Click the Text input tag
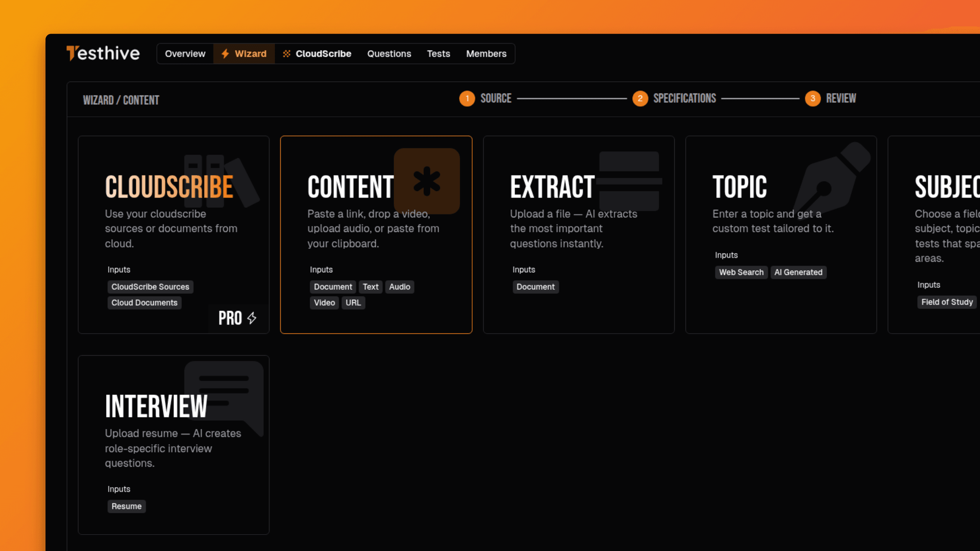This screenshot has height=551, width=980. (371, 287)
